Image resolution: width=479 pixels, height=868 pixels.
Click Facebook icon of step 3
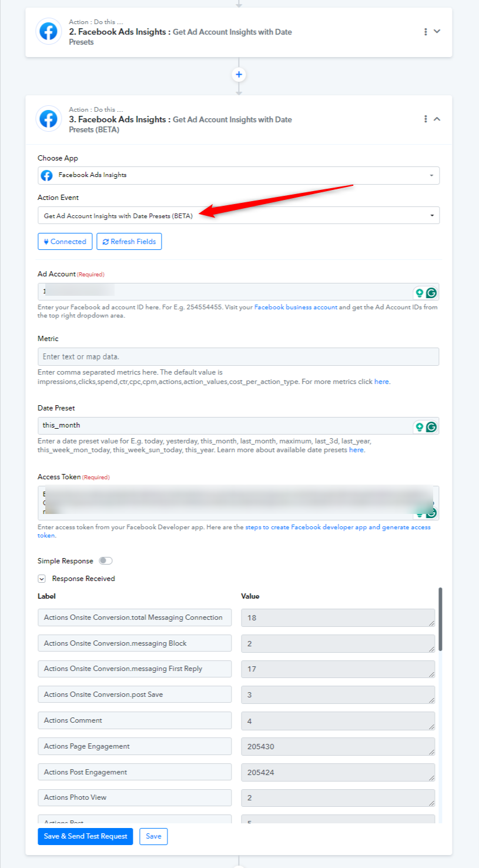coord(48,119)
